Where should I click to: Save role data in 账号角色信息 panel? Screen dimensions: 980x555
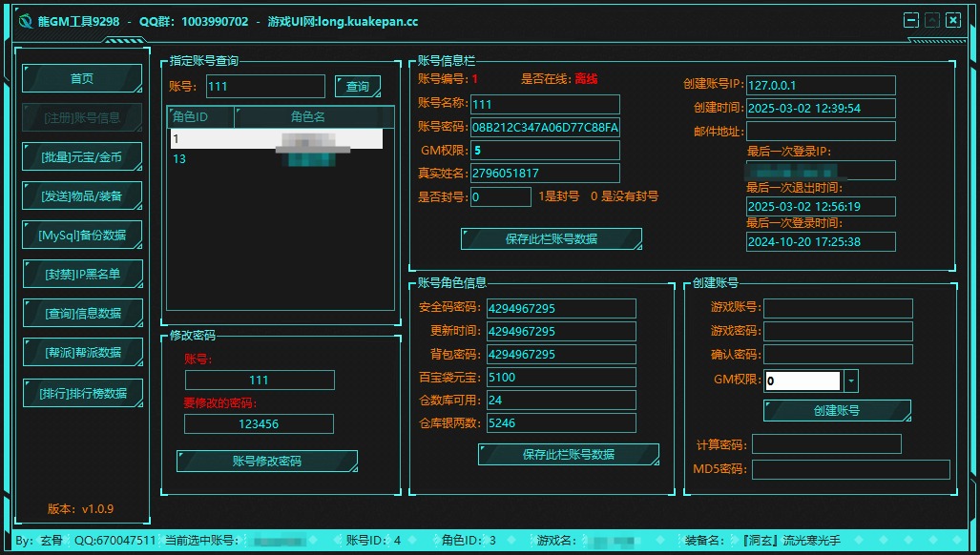click(568, 455)
